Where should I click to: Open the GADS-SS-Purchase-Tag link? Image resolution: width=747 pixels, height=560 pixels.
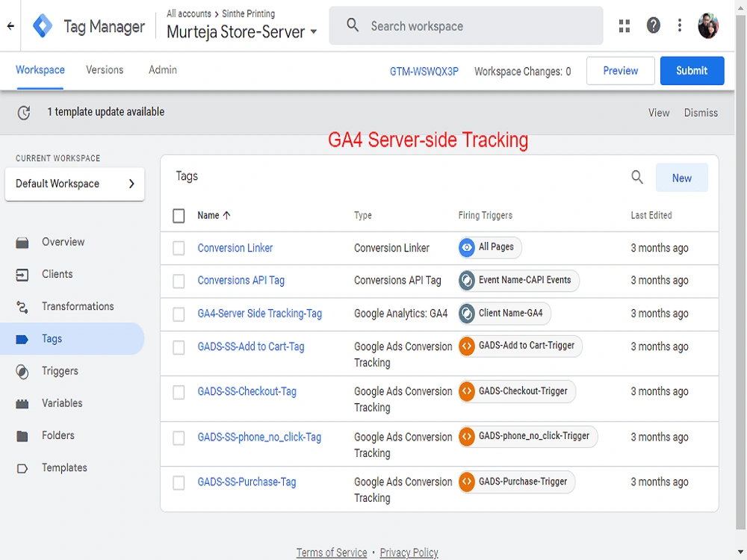(247, 482)
